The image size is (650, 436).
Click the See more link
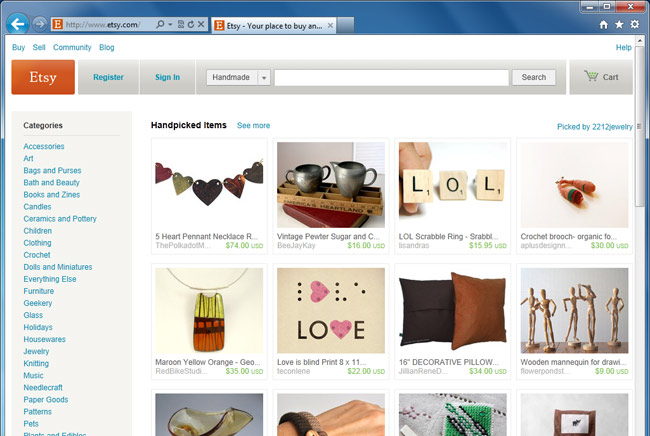click(x=253, y=126)
